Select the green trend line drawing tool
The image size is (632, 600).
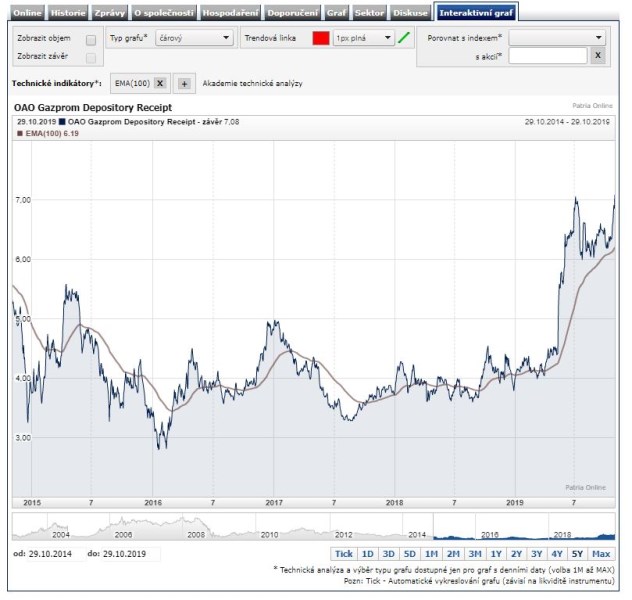click(404, 38)
